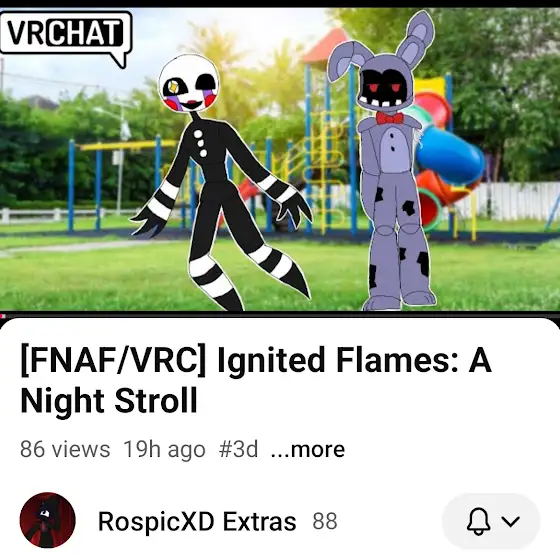Tap the word Stroll in the title
The height and width of the screenshot is (560, 560).
coord(156,400)
